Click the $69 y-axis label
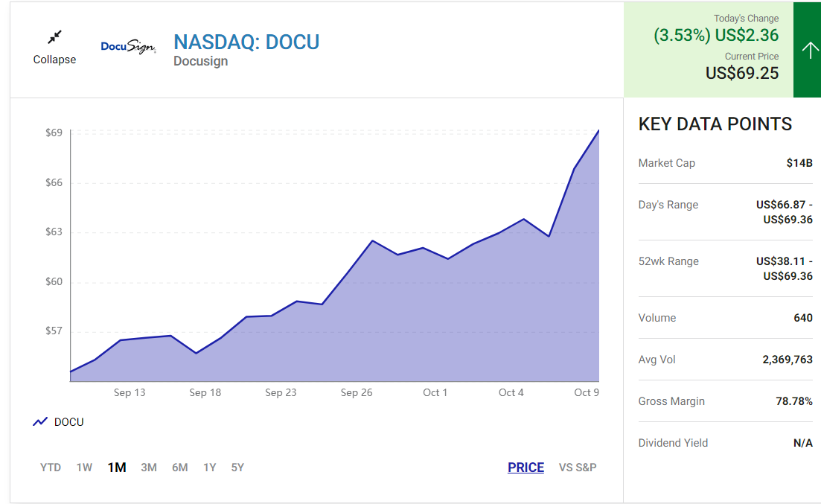 (x=54, y=133)
